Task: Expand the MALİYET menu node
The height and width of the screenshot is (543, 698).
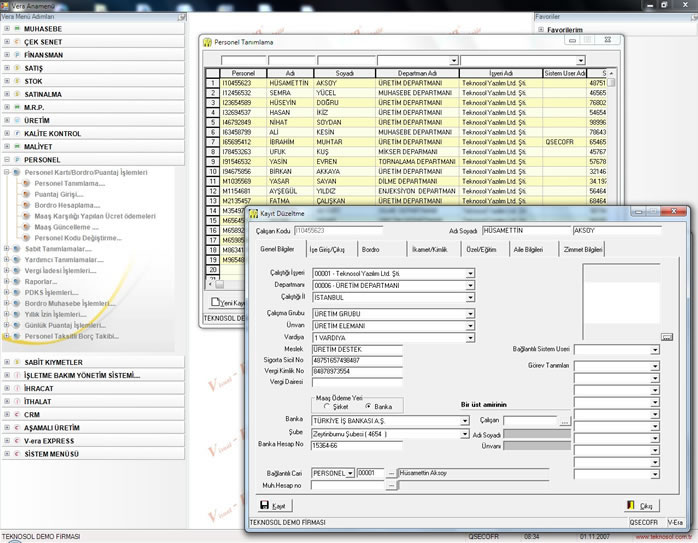Action: click(x=7, y=146)
